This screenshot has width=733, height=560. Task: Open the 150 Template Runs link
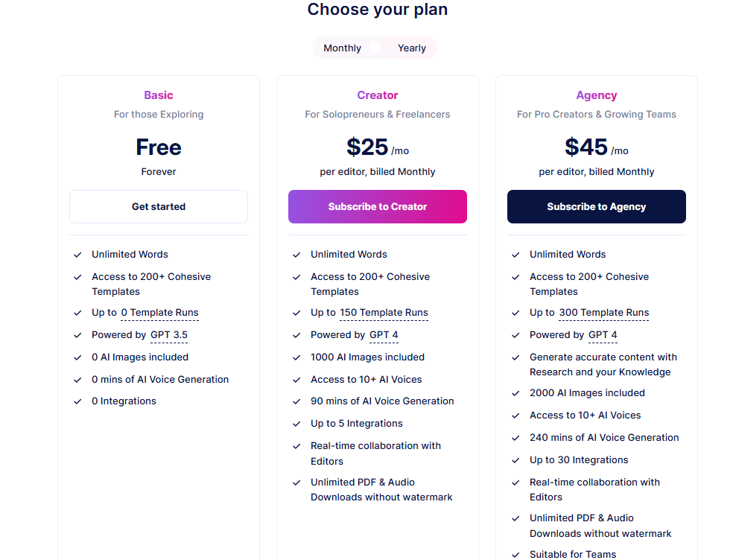(x=384, y=313)
